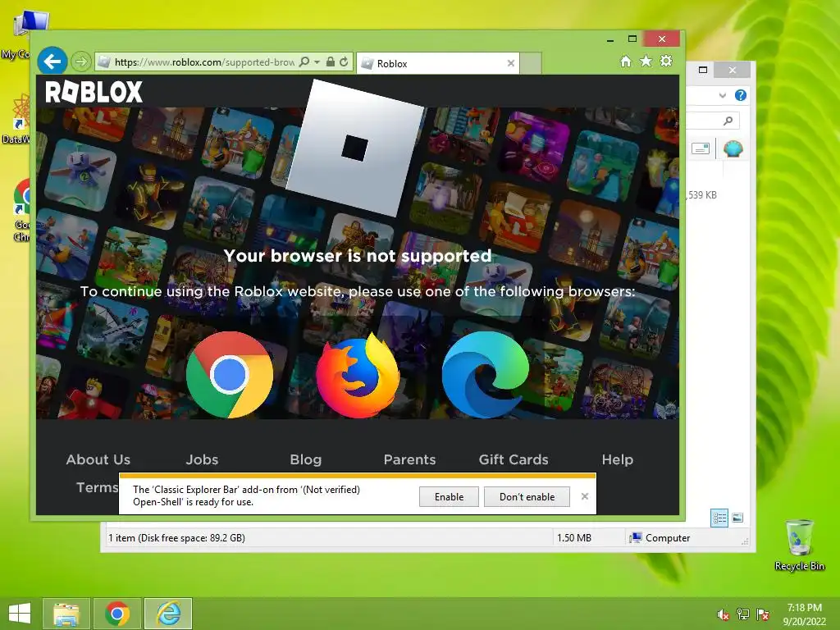Open the Terms footer link
Viewport: 840px width, 630px height.
coord(97,487)
